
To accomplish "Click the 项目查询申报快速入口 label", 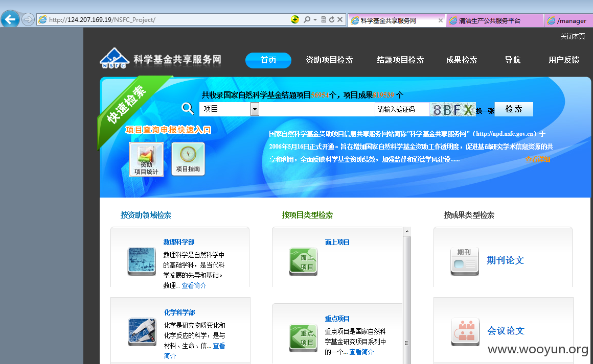I will coord(168,130).
